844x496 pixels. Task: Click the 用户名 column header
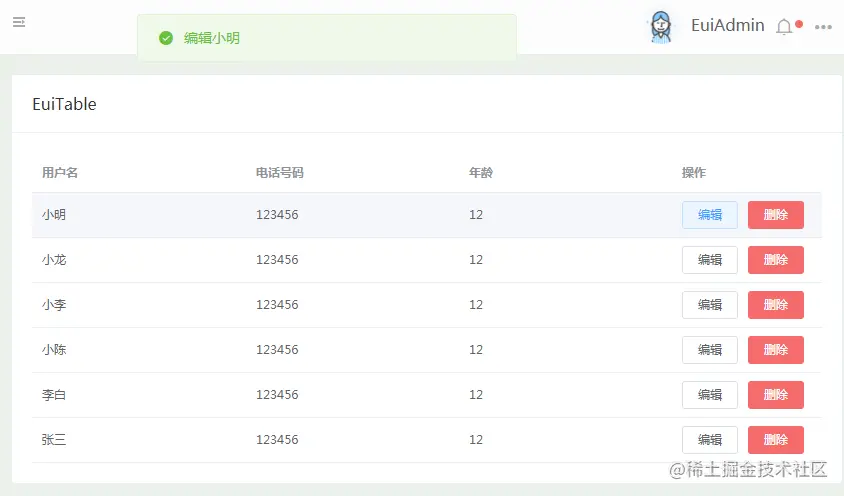60,173
